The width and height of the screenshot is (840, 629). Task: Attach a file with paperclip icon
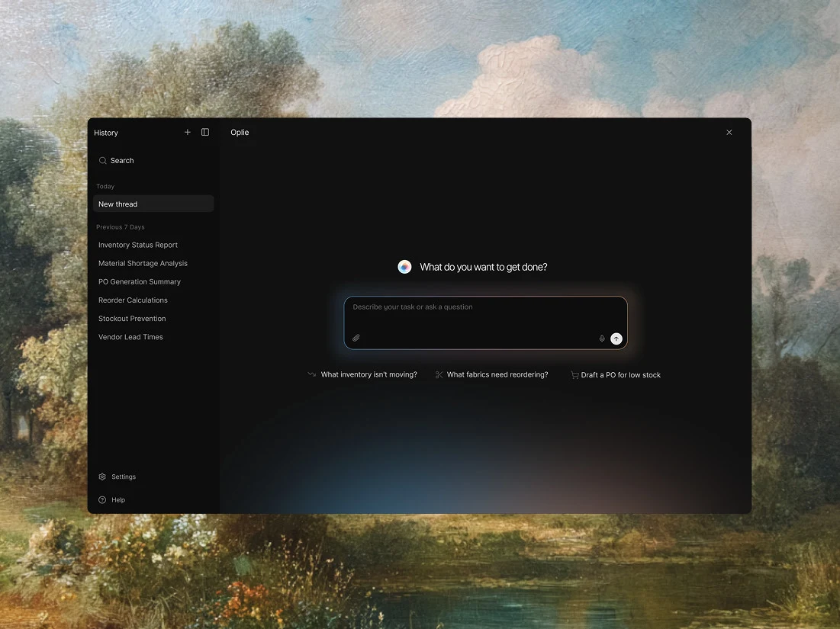pos(356,339)
